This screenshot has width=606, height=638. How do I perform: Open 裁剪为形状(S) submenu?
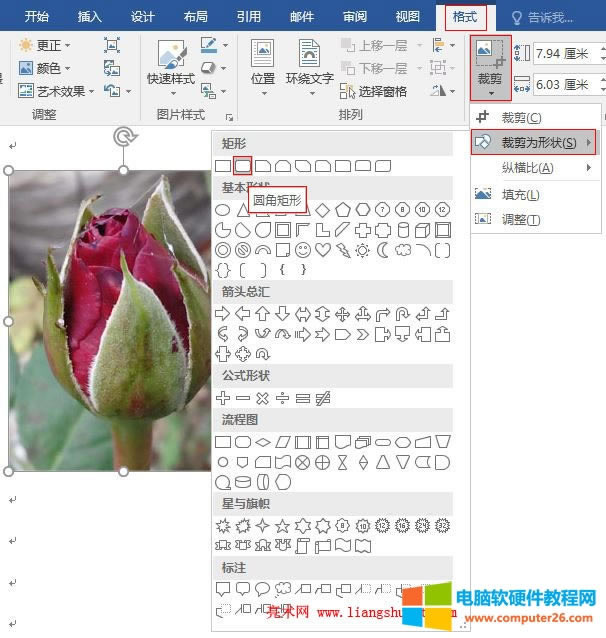[533, 142]
